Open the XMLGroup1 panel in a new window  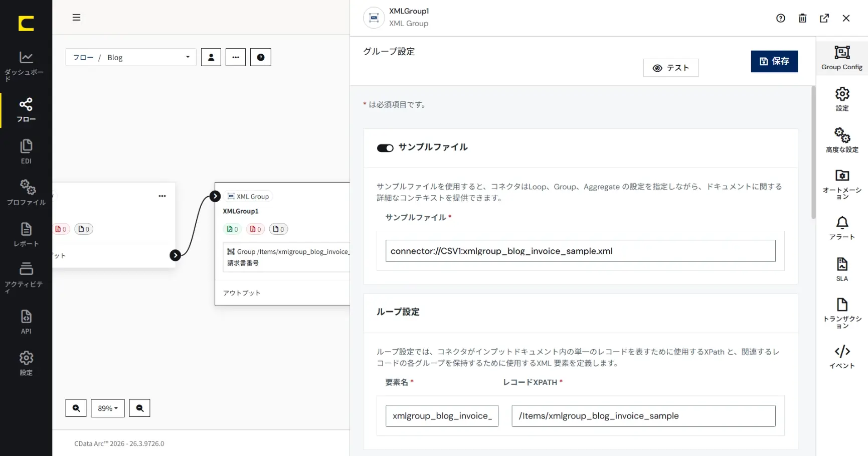click(824, 19)
